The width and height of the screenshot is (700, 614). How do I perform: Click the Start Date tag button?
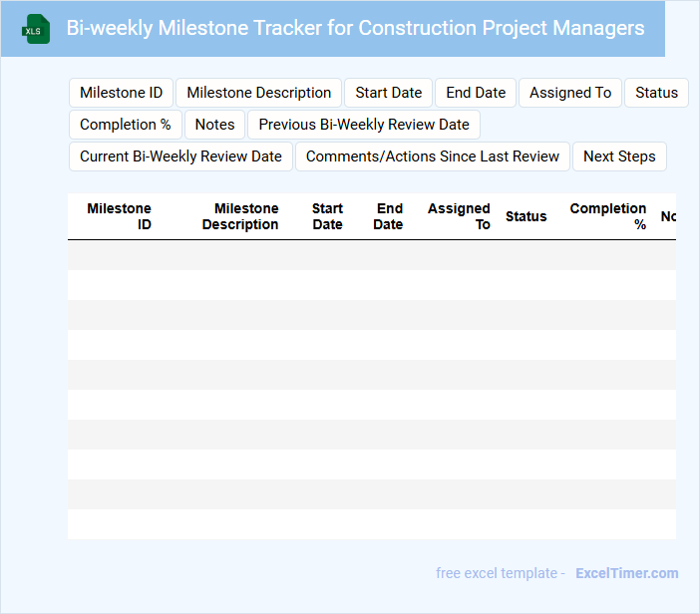pos(388,93)
